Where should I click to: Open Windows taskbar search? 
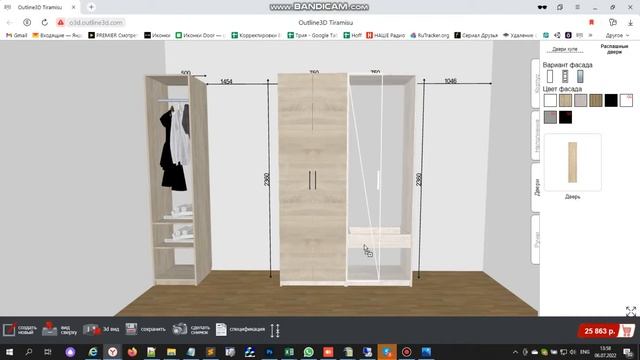click(x=29, y=352)
